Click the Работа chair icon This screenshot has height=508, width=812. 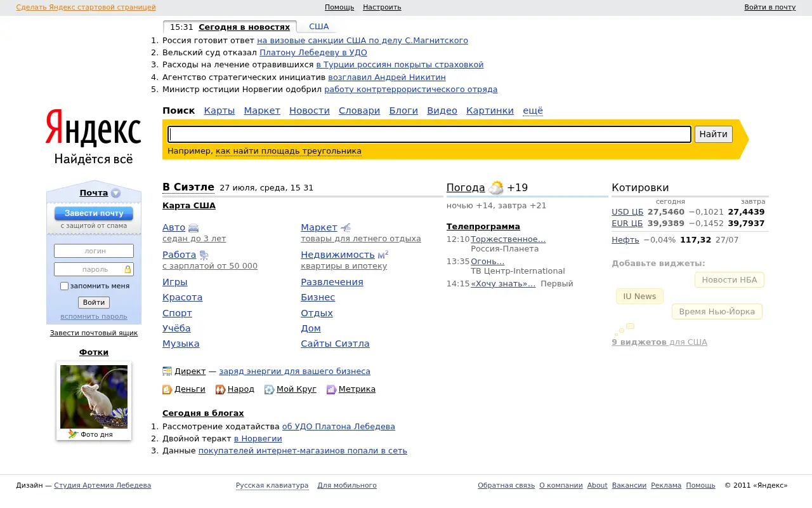pos(204,255)
